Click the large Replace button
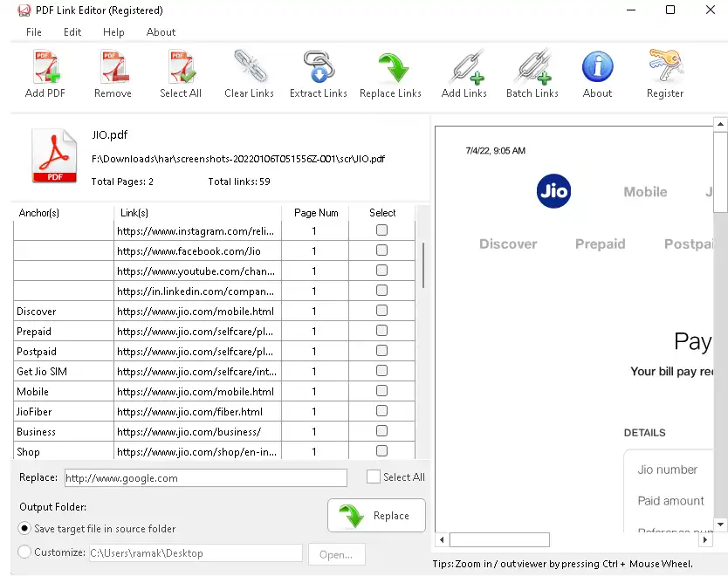The height and width of the screenshot is (576, 728). click(x=376, y=516)
